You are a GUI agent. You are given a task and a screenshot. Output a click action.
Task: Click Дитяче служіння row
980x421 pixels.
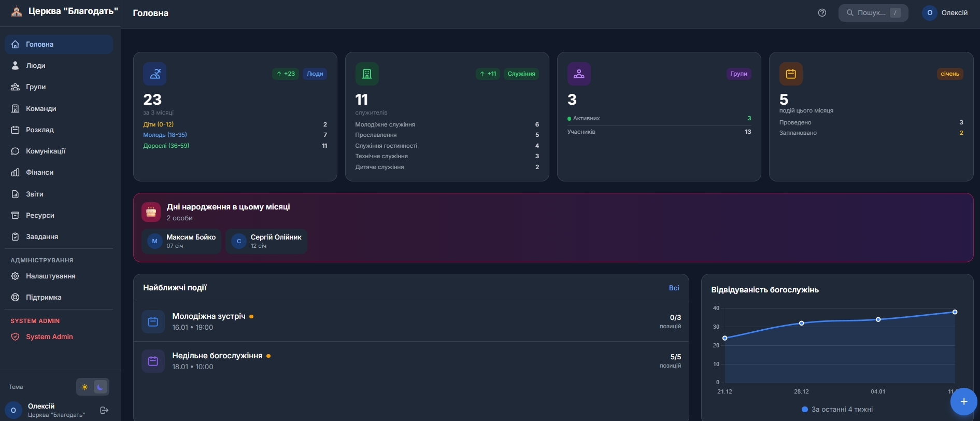click(447, 167)
